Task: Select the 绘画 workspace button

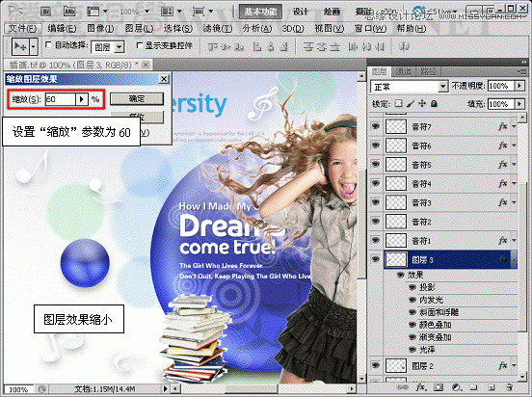Action: 332,12
